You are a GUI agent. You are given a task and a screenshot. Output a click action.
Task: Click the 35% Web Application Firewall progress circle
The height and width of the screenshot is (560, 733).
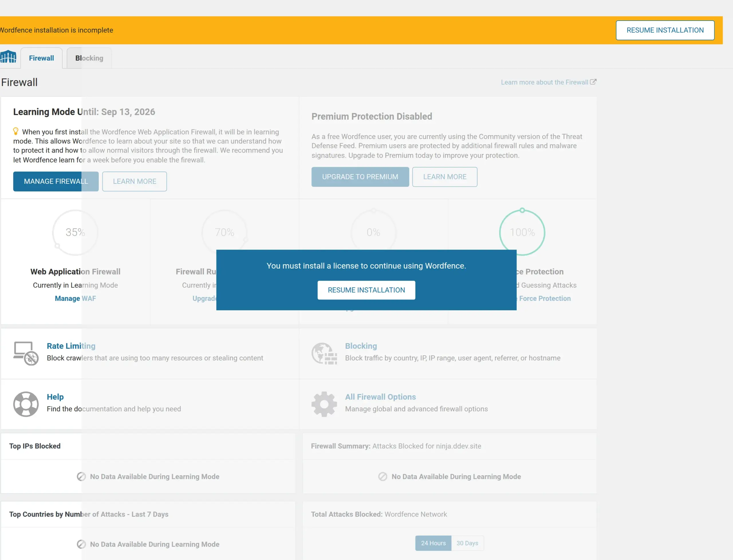coord(75,232)
